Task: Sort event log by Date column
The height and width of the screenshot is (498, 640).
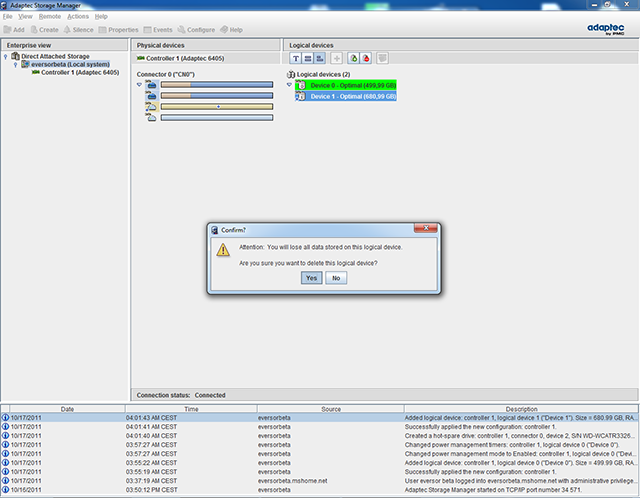Action: [x=67, y=409]
